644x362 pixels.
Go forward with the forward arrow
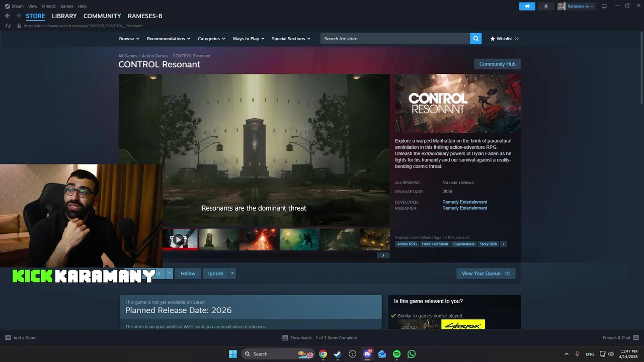click(x=18, y=16)
